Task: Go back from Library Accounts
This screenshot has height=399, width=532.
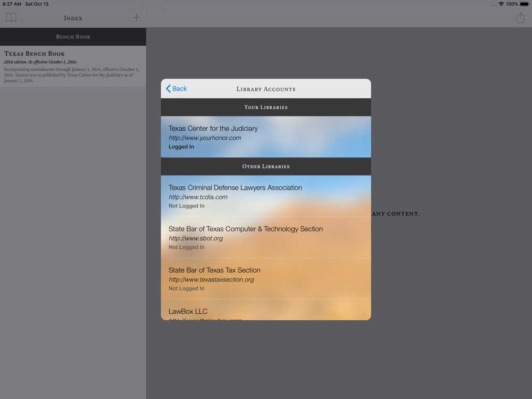Action: (x=177, y=88)
